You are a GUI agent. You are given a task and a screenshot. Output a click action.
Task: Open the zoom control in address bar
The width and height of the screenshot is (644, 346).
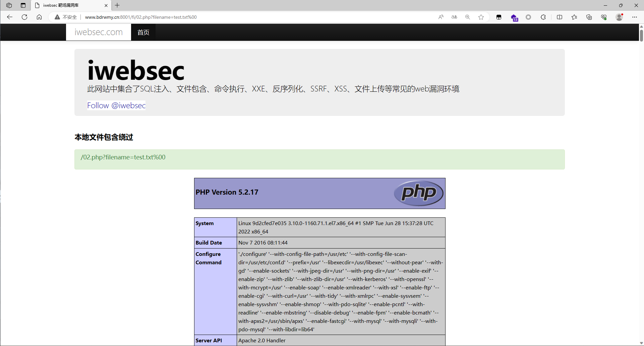(x=468, y=17)
